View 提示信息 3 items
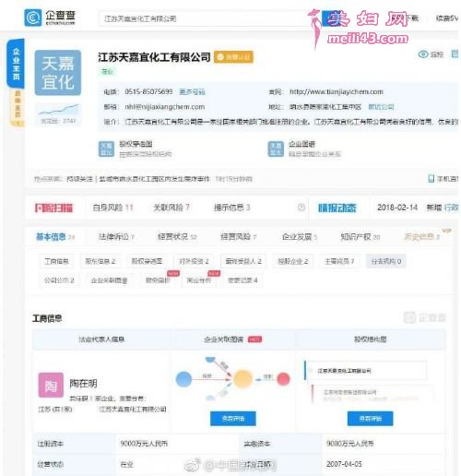 point(231,208)
